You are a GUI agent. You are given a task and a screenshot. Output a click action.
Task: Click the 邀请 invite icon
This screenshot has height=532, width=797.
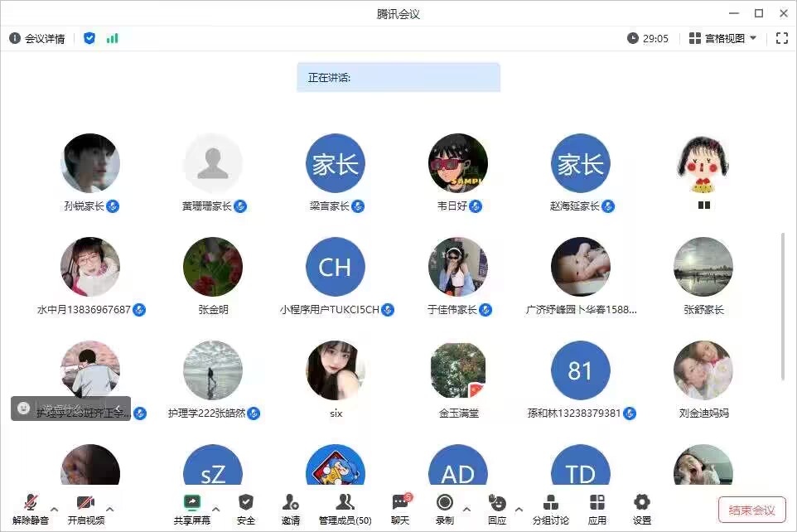point(290,509)
